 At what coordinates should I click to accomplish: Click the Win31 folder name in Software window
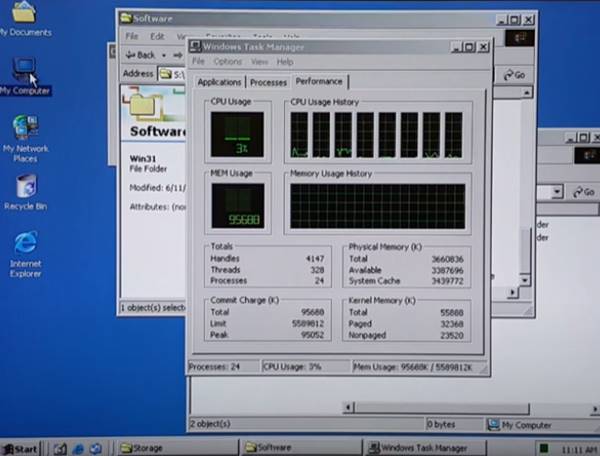point(142,158)
